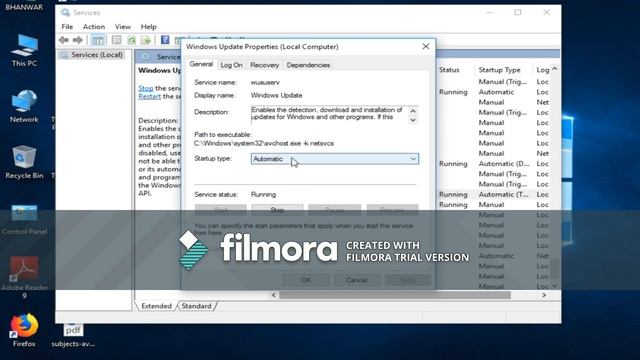Click the OK button in Properties dialog
The image size is (640, 360).
tap(306, 280)
